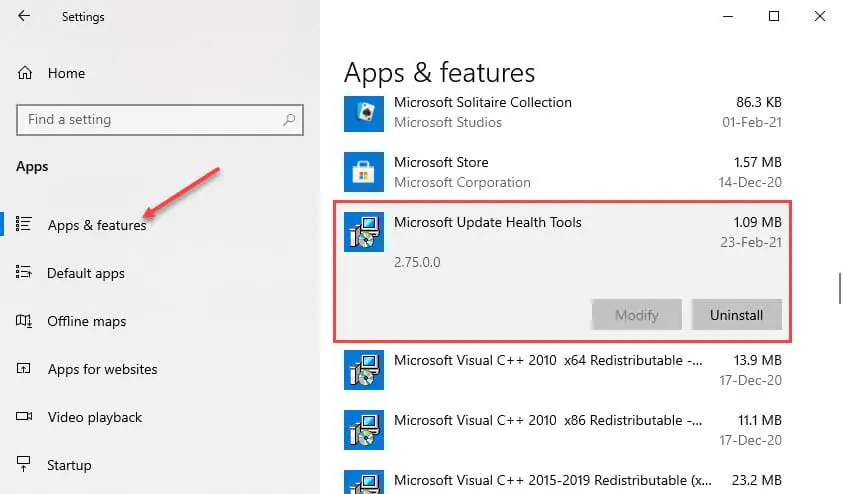The width and height of the screenshot is (843, 494).
Task: Click the Apps & features page heading
Action: coord(439,73)
